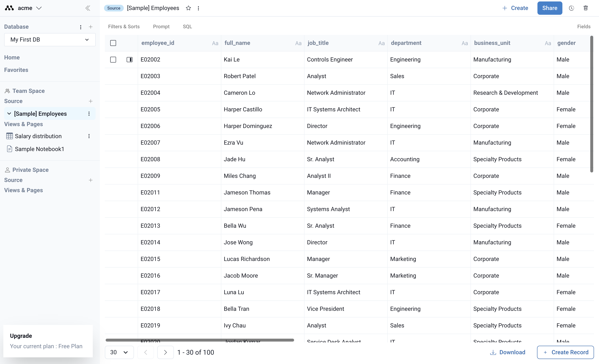Expand record panel for row E02002
The image size is (599, 364).
pyautogui.click(x=130, y=59)
